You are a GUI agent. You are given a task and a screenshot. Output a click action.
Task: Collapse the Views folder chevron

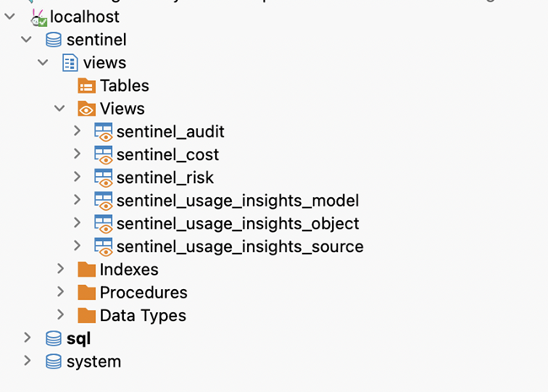point(60,109)
